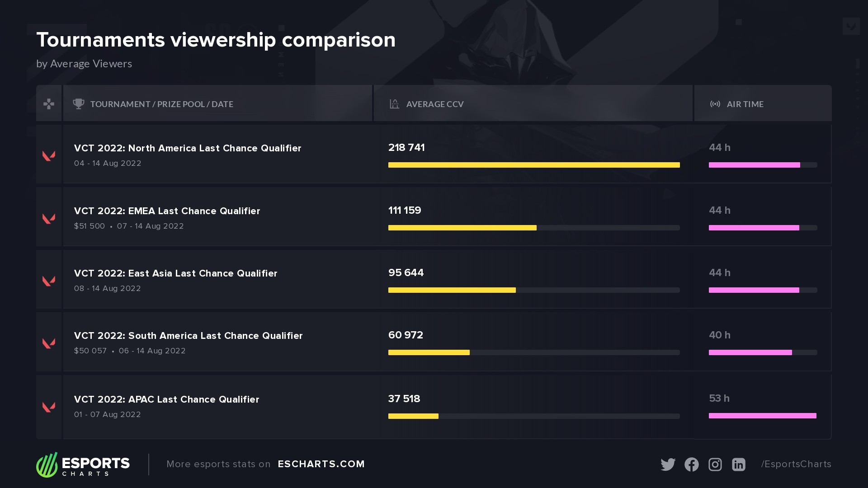The height and width of the screenshot is (488, 868).
Task: Click the 60 972 average viewers value
Action: tap(406, 335)
